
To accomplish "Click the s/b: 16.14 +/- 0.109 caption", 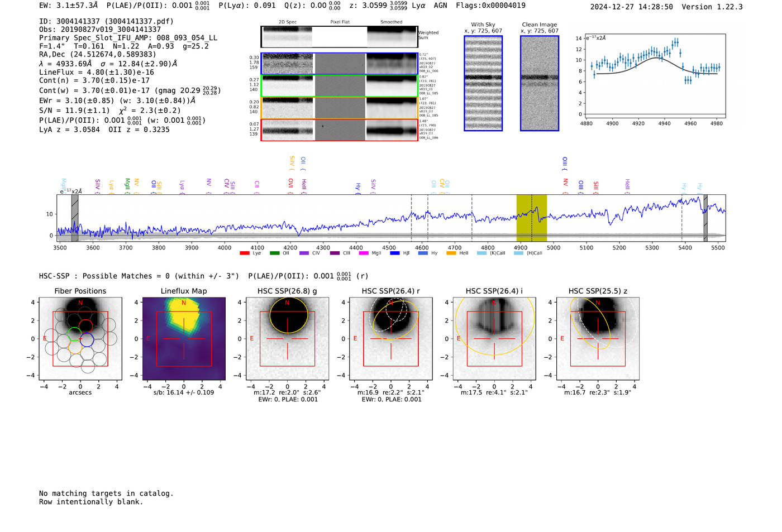I will click(184, 392).
